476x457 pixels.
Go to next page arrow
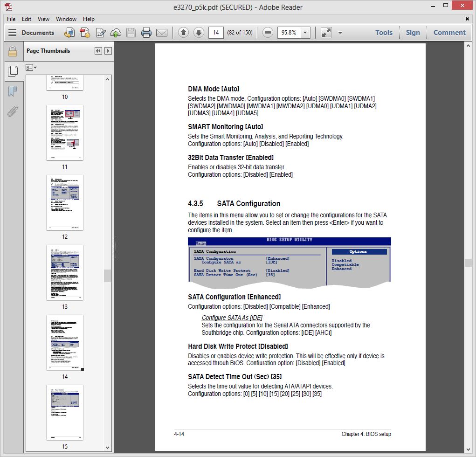(199, 32)
